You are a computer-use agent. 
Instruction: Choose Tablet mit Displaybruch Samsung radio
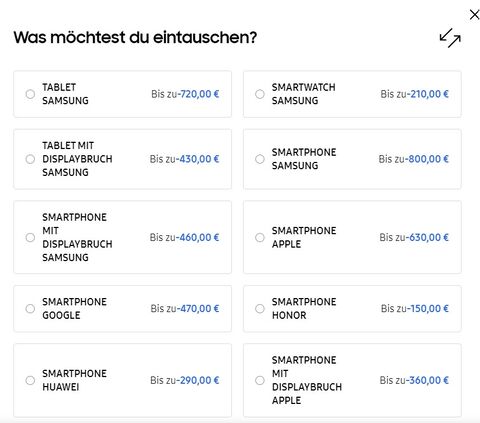pos(30,159)
